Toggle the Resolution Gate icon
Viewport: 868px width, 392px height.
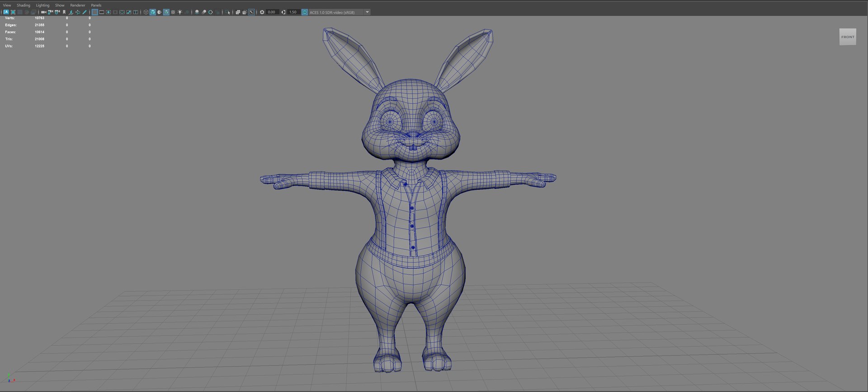(108, 12)
